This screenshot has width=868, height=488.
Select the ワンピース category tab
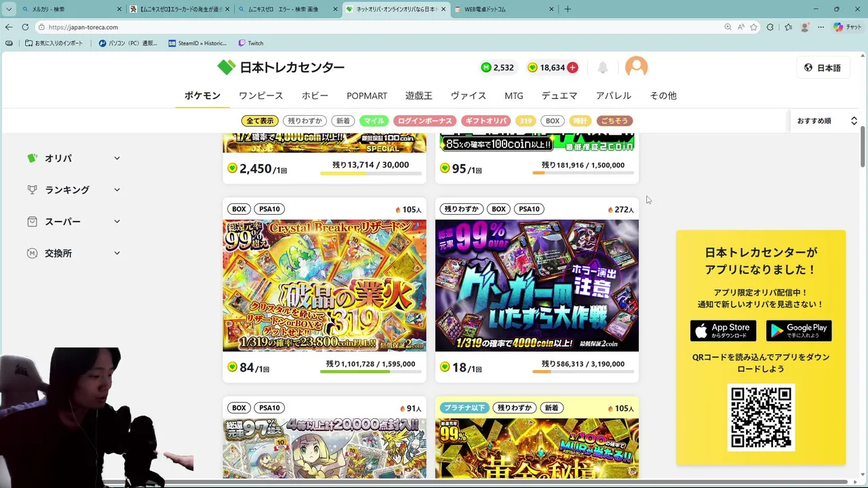point(261,96)
